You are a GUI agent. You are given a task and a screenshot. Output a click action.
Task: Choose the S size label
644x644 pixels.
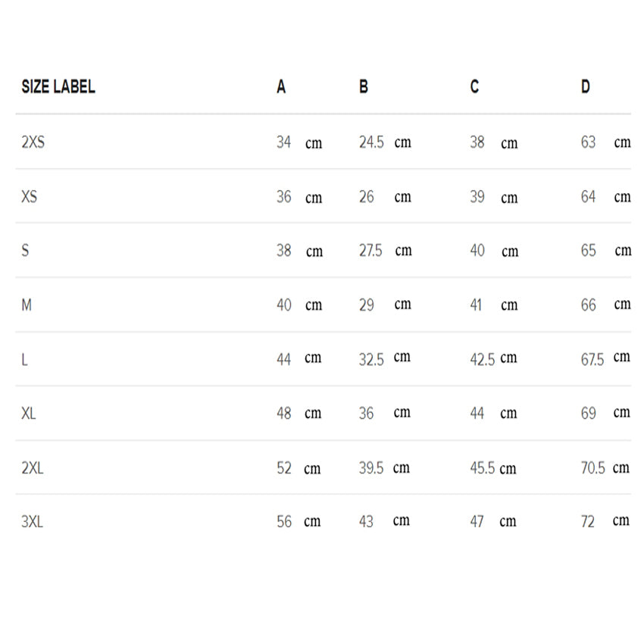[25, 251]
